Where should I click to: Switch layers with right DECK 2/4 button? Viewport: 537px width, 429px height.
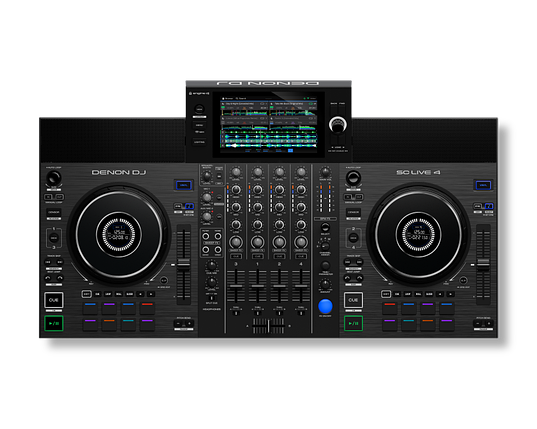coord(353,238)
